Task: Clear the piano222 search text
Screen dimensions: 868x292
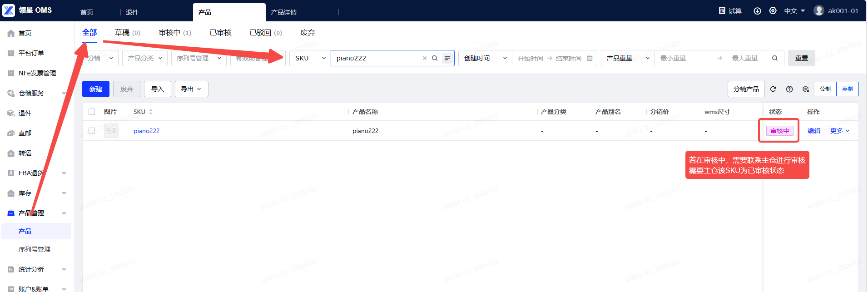Action: 425,58
